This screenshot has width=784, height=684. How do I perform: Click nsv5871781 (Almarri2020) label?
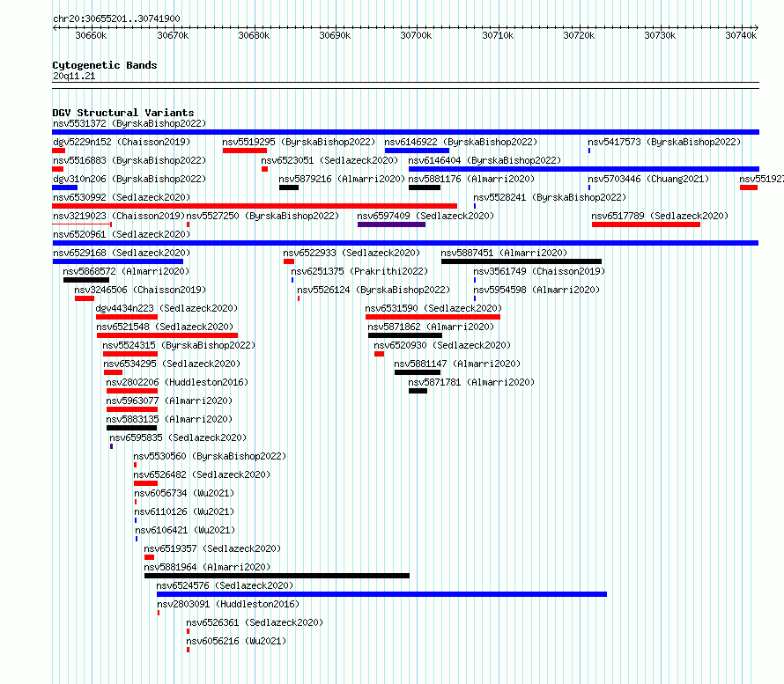tap(471, 382)
